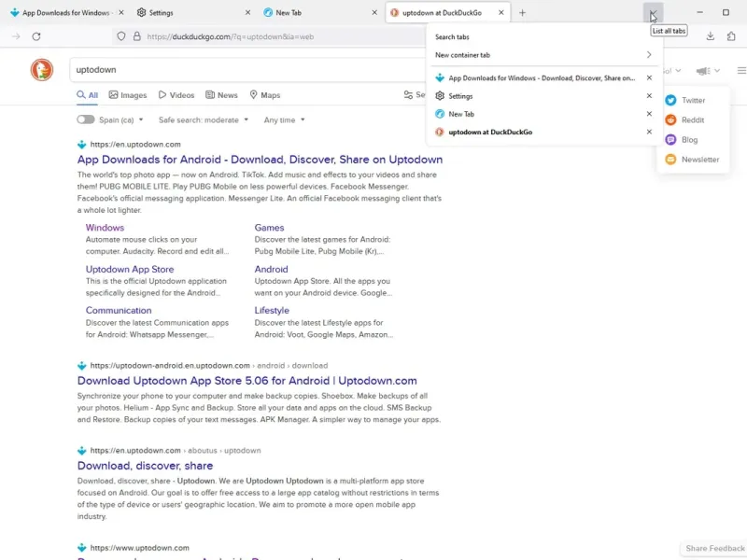The height and width of the screenshot is (560, 747).
Task: Open the Any time filter dropdown
Action: coord(285,120)
